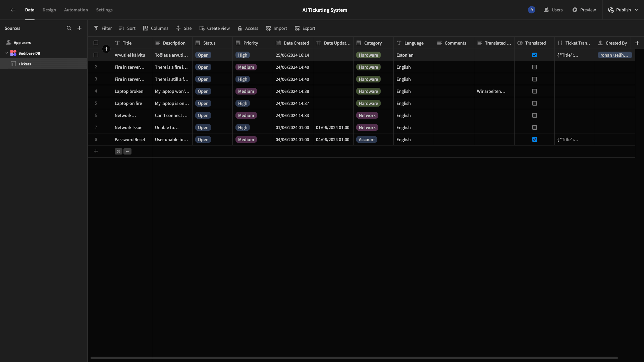Select the Data tab
This screenshot has height=362, width=644.
coord(30,10)
